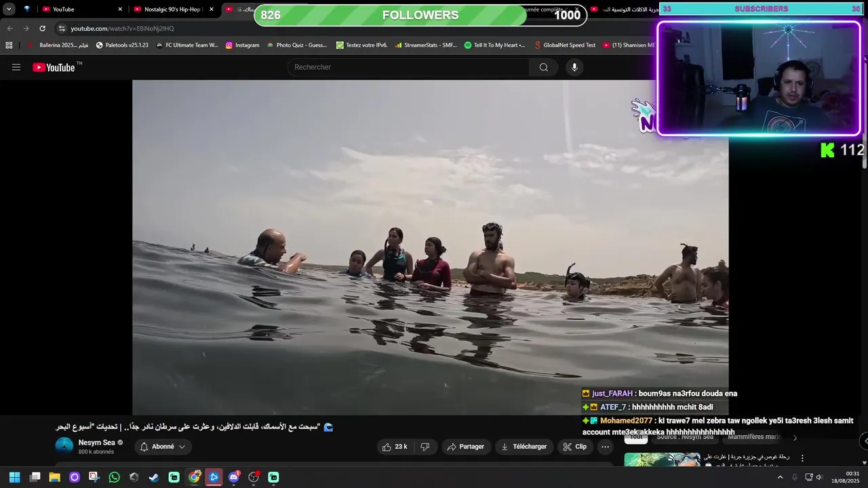Open the Nesym Sea channel avatar

coord(64,446)
